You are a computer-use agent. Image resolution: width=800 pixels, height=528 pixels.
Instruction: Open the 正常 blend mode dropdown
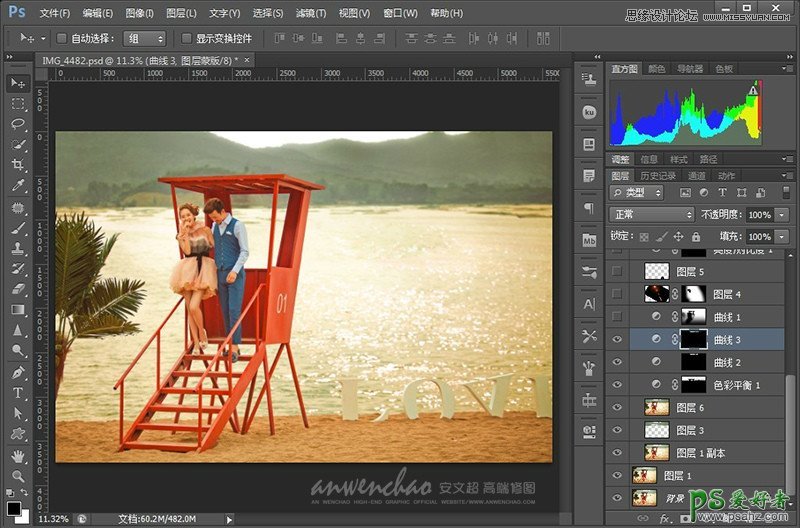click(652, 215)
